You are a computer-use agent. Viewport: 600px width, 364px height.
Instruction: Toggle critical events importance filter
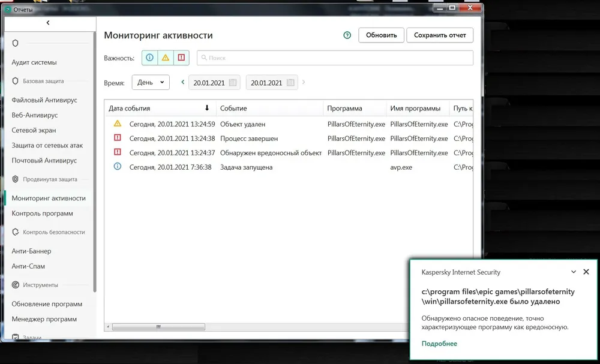coord(181,58)
